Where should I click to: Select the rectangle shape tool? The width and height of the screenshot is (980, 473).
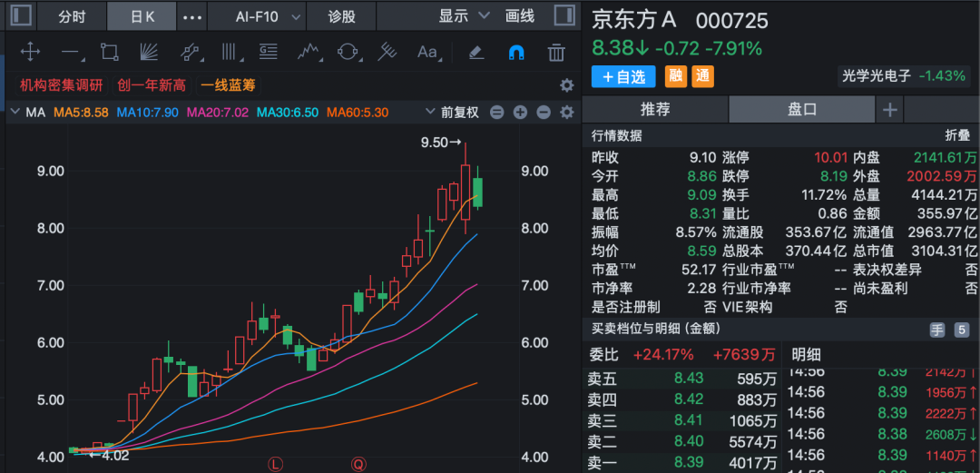coord(110,52)
